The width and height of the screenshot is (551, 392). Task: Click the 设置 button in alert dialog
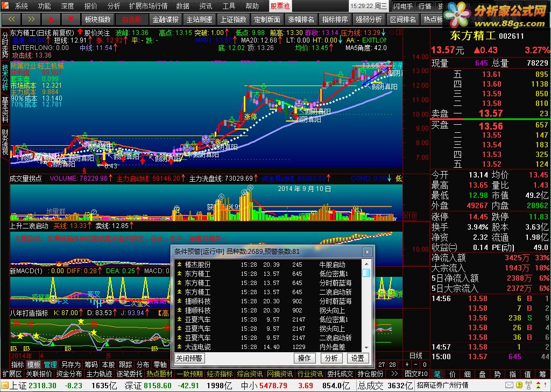pos(358,358)
